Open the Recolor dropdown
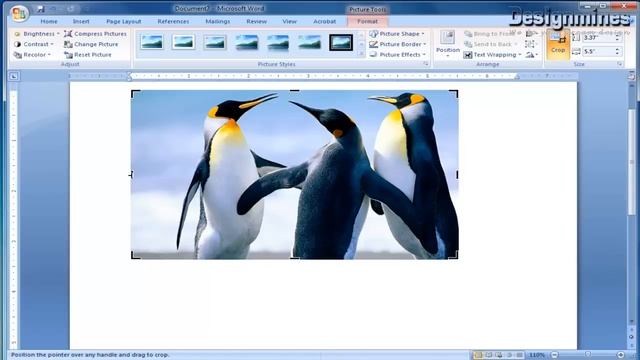Image resolution: width=640 pixels, height=360 pixels. click(33, 54)
